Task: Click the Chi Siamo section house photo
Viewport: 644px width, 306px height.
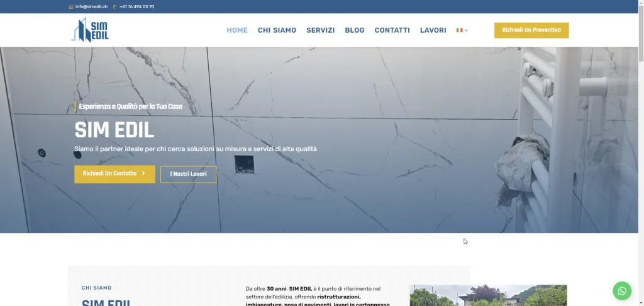Action: pos(488,295)
